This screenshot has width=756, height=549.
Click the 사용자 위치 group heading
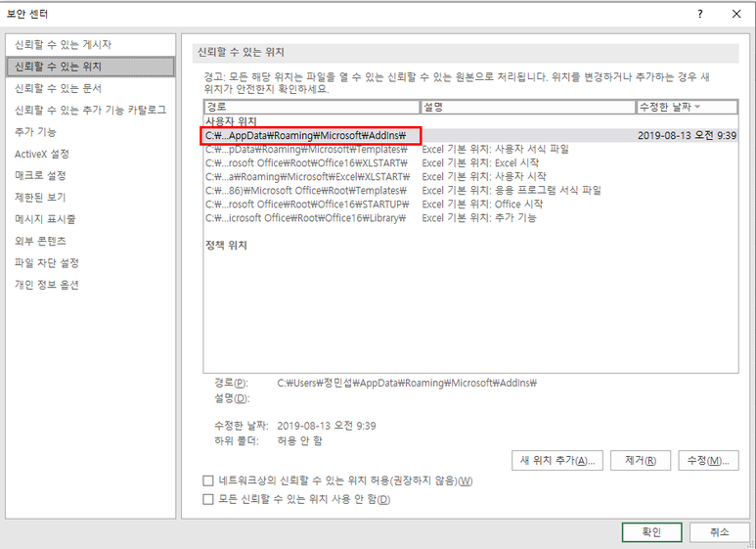pyautogui.click(x=231, y=121)
